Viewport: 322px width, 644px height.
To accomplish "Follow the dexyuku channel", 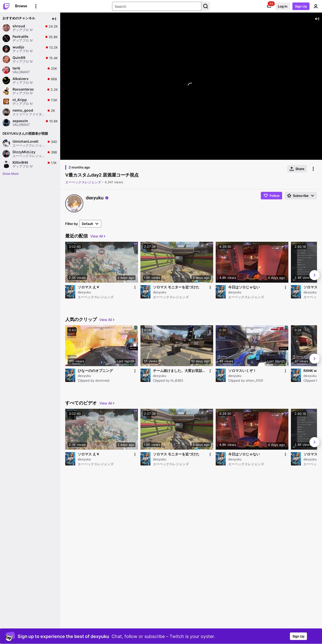I will (271, 196).
